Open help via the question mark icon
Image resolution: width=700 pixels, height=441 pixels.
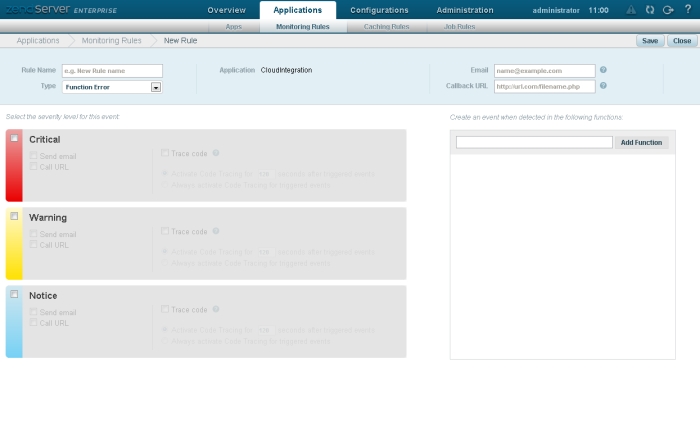(686, 10)
